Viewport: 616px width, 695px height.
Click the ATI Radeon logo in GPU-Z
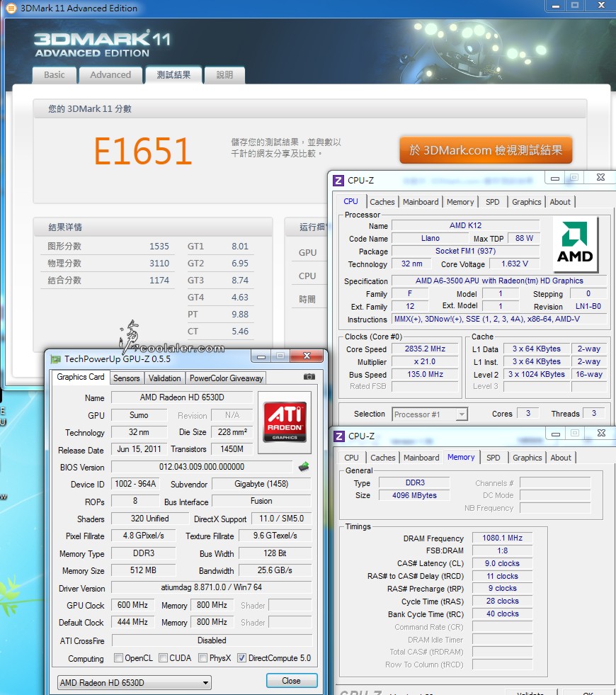[285, 422]
